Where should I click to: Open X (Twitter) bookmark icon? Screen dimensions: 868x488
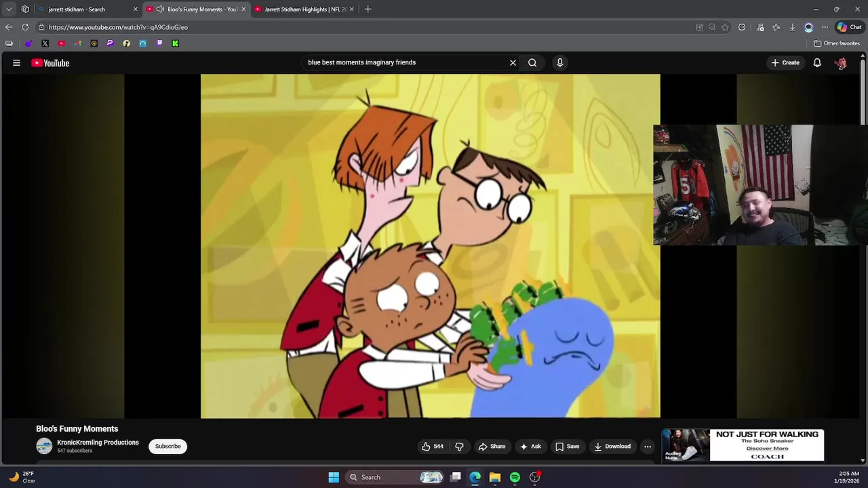[x=45, y=43]
